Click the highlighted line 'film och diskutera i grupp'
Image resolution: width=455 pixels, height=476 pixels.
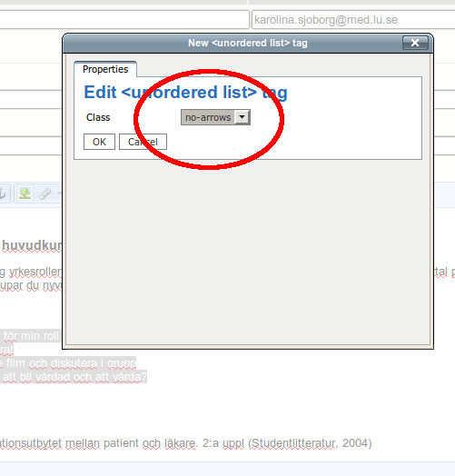click(x=68, y=363)
